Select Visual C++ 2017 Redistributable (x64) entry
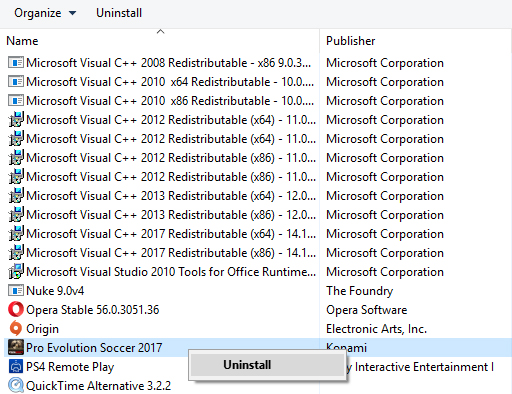 [171, 234]
